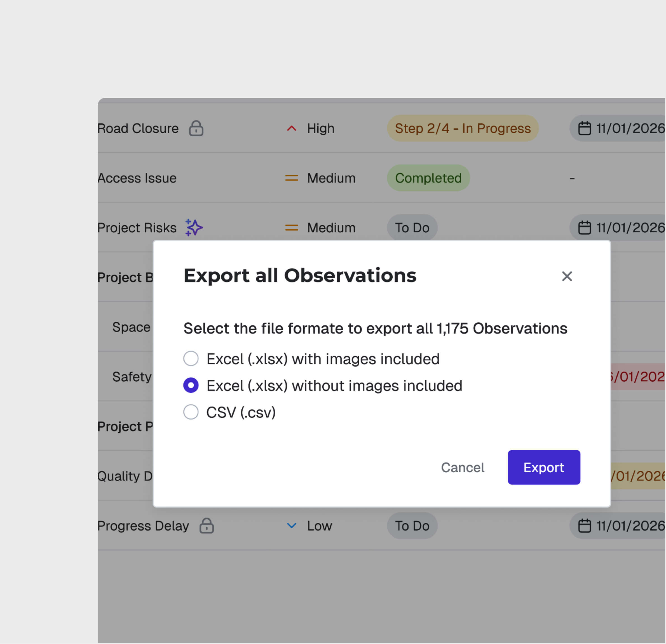
Task: Click the To Do pill on Progress Delay
Action: point(412,526)
